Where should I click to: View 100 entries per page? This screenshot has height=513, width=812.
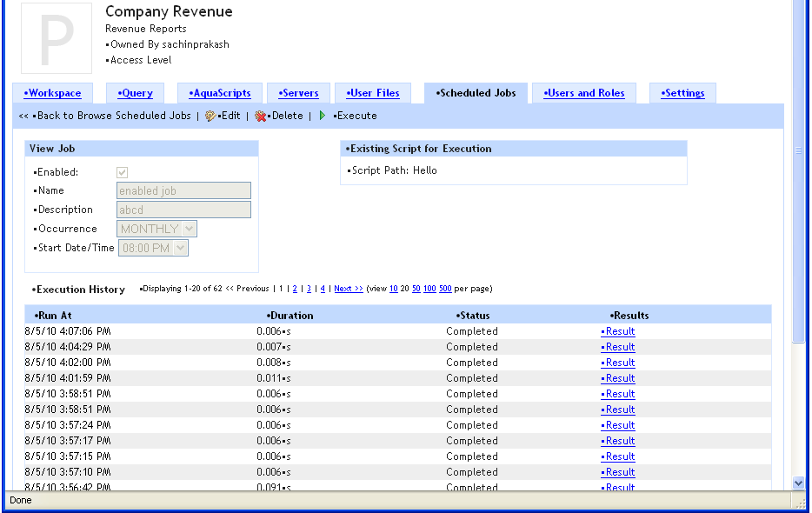click(x=429, y=289)
